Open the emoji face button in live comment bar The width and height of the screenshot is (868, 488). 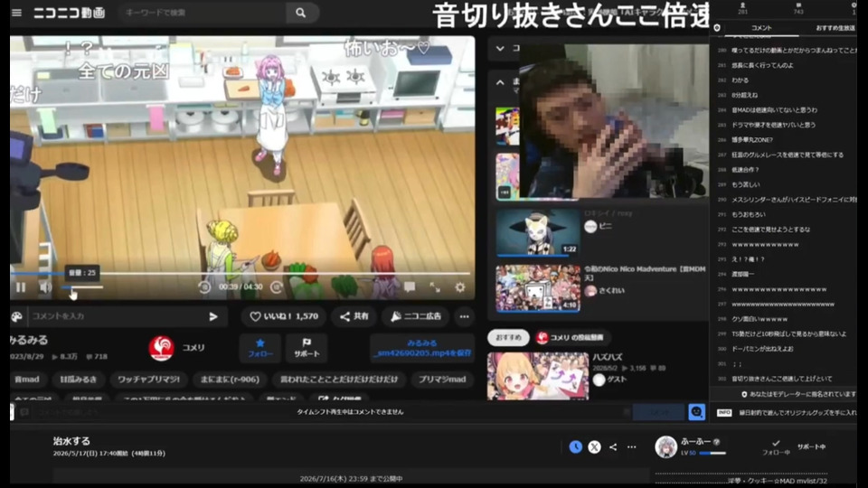coord(696,412)
